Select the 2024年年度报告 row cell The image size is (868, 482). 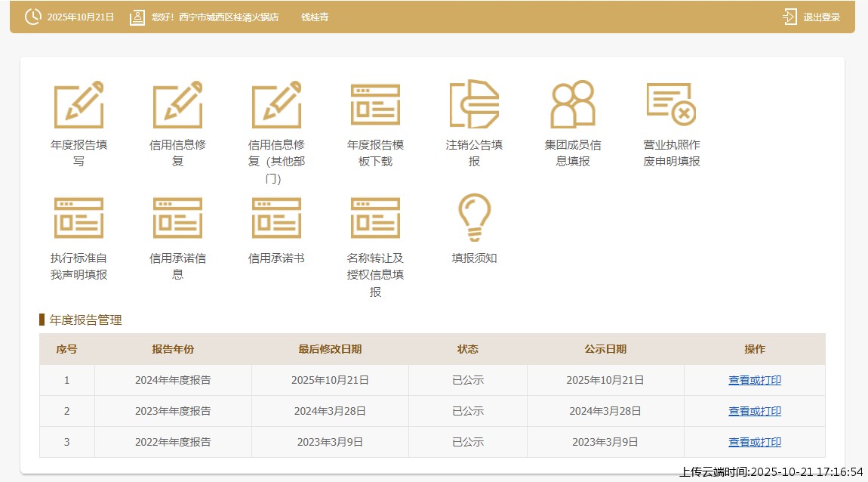173,381
